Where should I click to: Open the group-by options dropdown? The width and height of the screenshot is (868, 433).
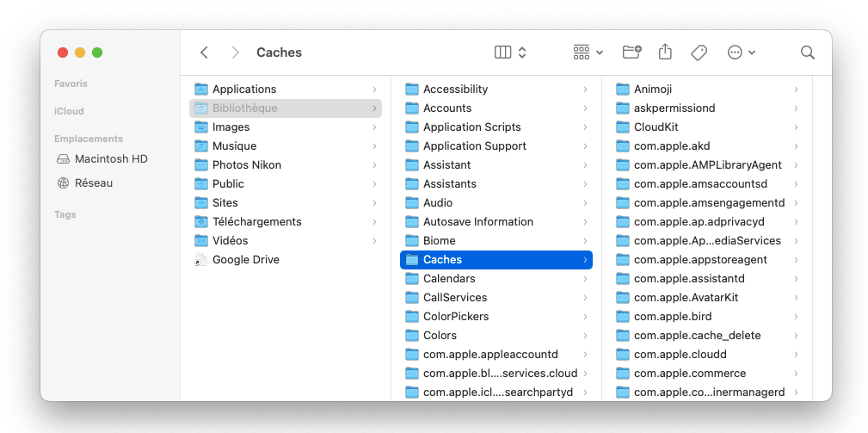pyautogui.click(x=588, y=53)
